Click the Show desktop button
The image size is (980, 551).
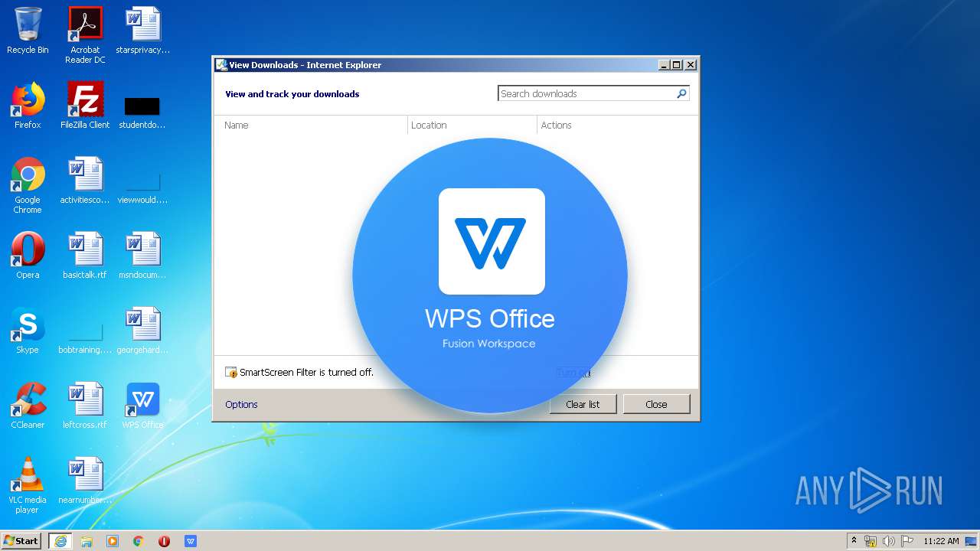972,541
